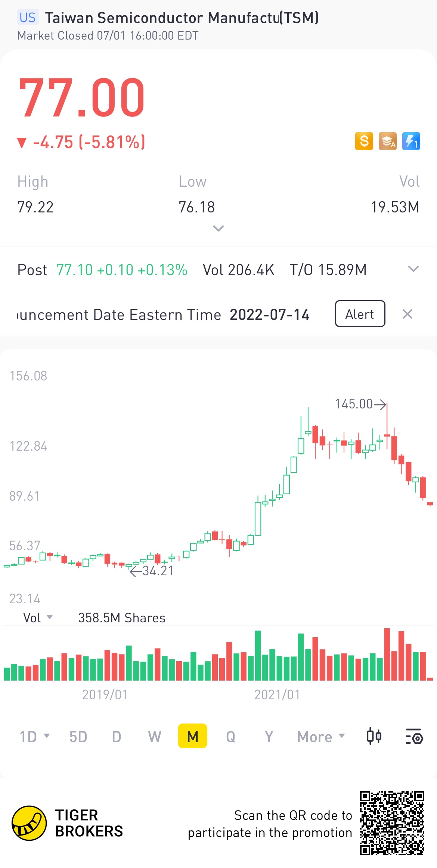Tap the Tiger Brokers logo
The width and height of the screenshot is (437, 868).
coord(29,823)
